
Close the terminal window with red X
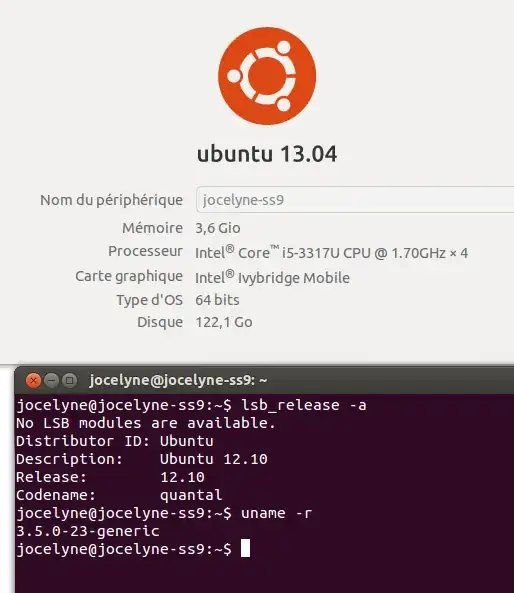[x=33, y=380]
